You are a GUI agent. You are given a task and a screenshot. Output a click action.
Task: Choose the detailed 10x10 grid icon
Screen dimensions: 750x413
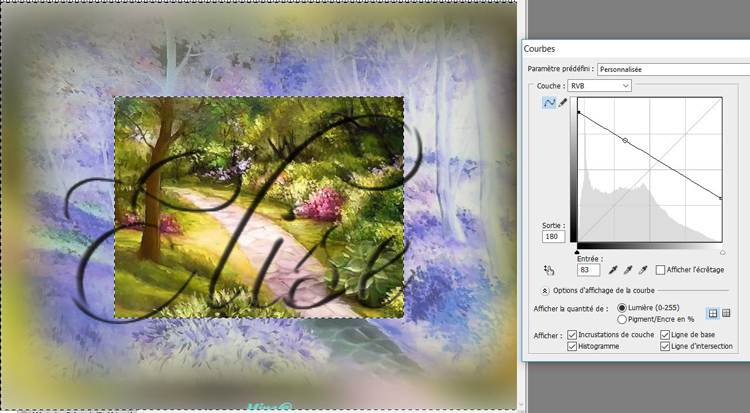[727, 313]
